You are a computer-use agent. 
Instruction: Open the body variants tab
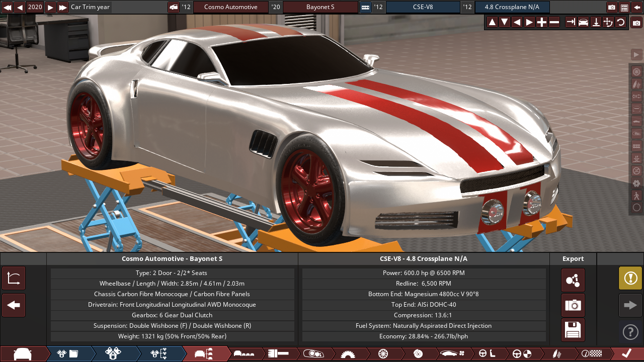244,353
